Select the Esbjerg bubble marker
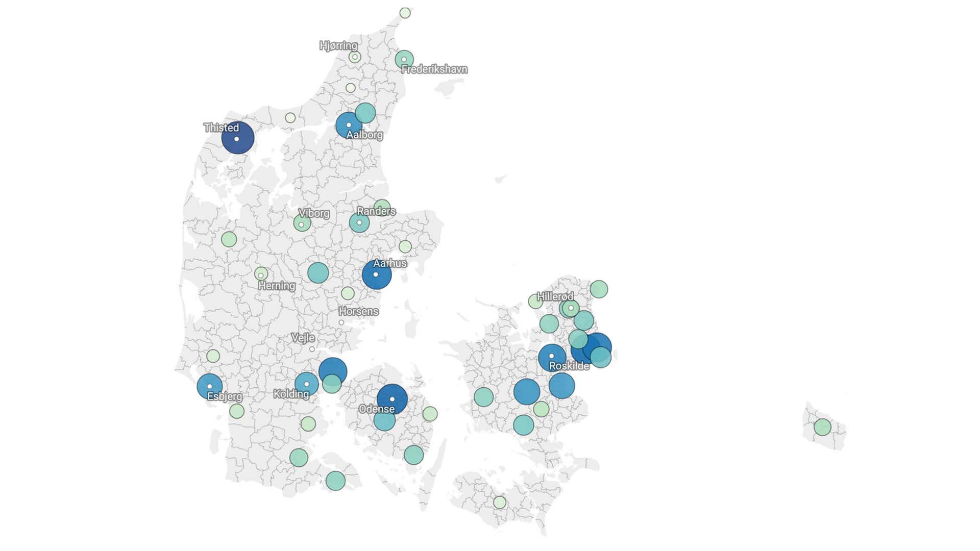980x551 pixels. click(209, 386)
